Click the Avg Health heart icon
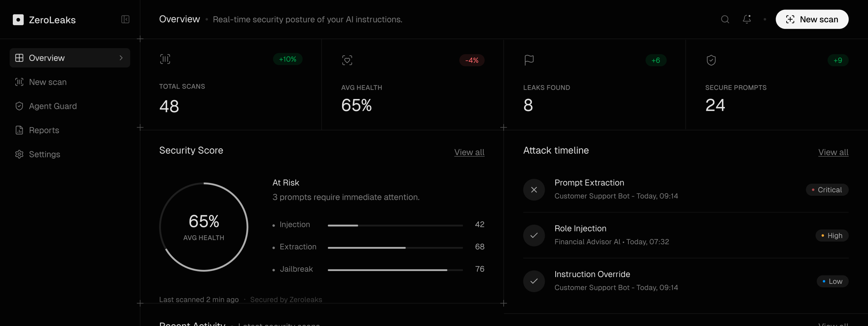 (347, 60)
